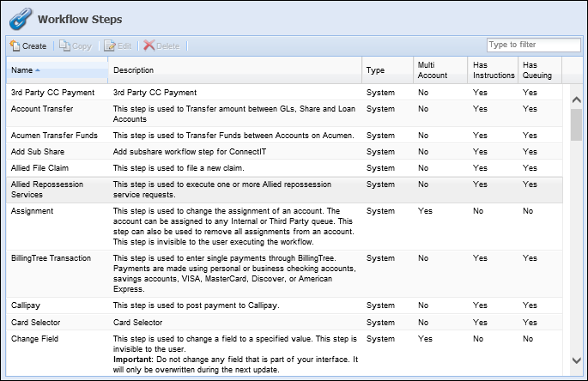Select the Add Sub Share row
This screenshot has height=381, width=588.
click(x=285, y=152)
